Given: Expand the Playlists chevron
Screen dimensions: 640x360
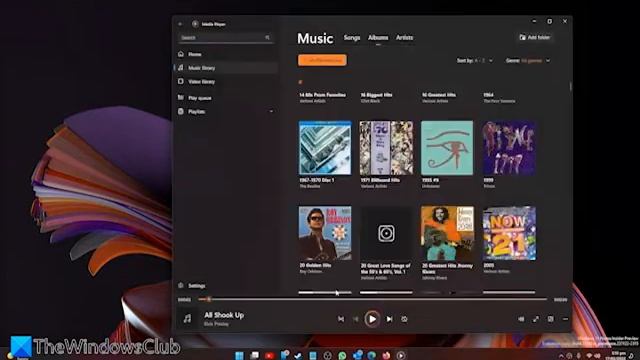Looking at the screenshot, I should tap(271, 111).
